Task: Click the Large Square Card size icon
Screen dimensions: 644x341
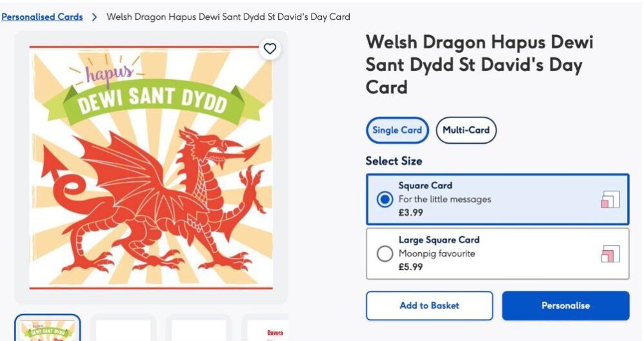Action: [610, 254]
